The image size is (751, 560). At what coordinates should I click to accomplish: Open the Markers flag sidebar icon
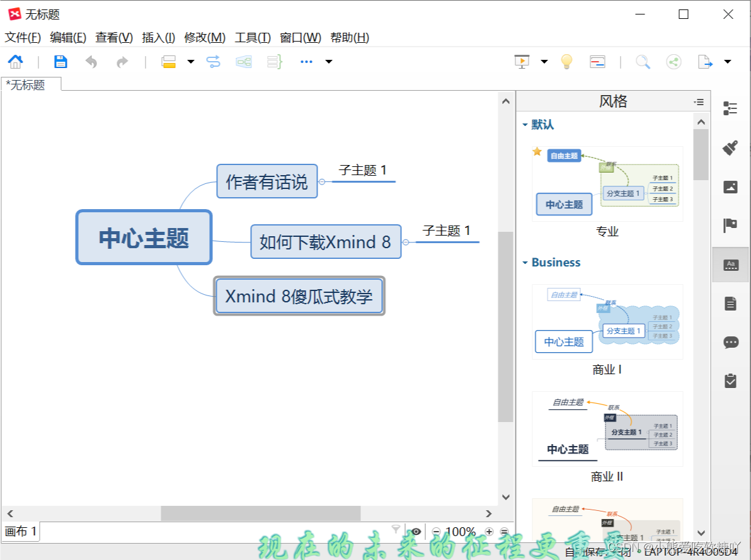[730, 225]
